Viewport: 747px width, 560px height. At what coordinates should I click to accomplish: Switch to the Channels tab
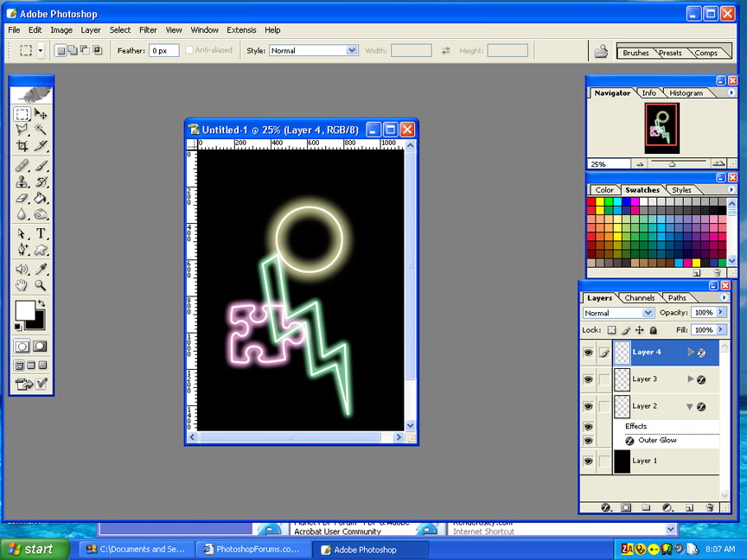tap(640, 298)
